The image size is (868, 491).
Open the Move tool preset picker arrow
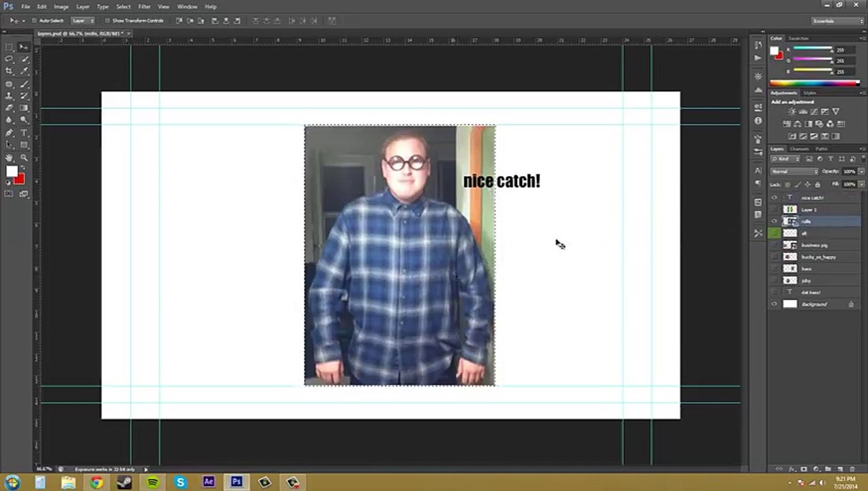(23, 20)
